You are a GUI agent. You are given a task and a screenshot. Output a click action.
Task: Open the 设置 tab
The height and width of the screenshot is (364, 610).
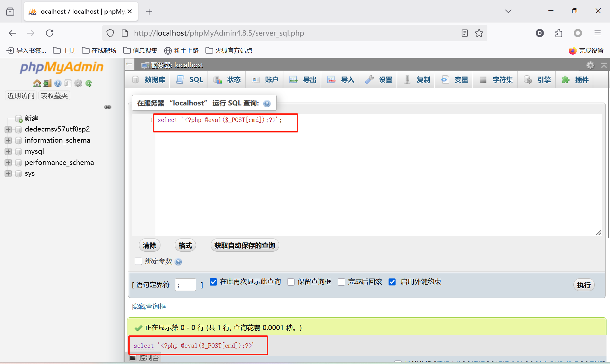coord(379,80)
